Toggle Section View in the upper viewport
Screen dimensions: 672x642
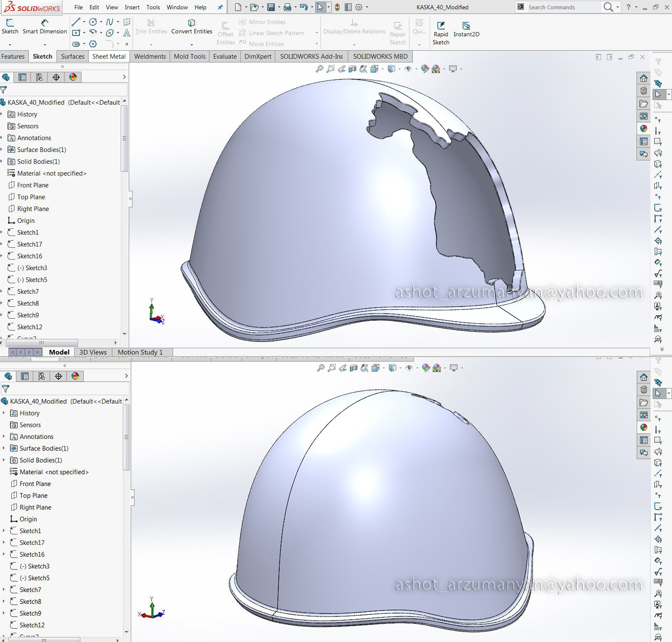(x=352, y=69)
